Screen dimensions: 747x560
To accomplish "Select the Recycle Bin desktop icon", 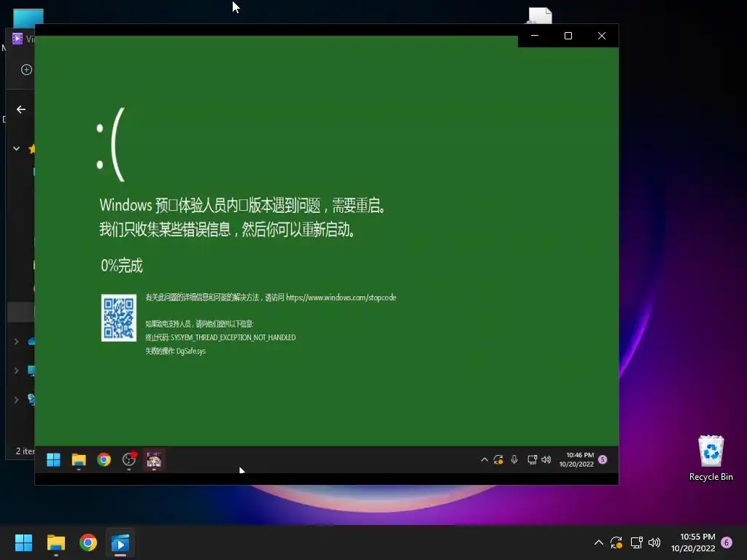I will coord(711,458).
